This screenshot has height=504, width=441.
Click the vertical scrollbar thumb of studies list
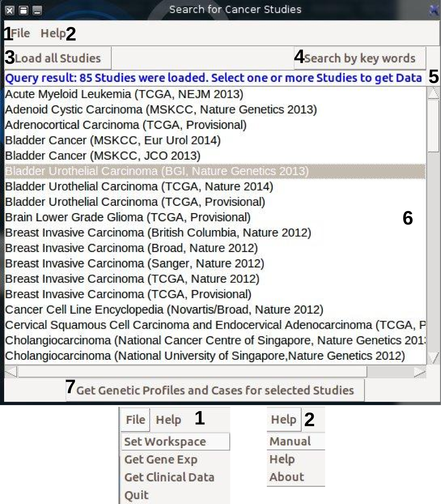pos(433,126)
